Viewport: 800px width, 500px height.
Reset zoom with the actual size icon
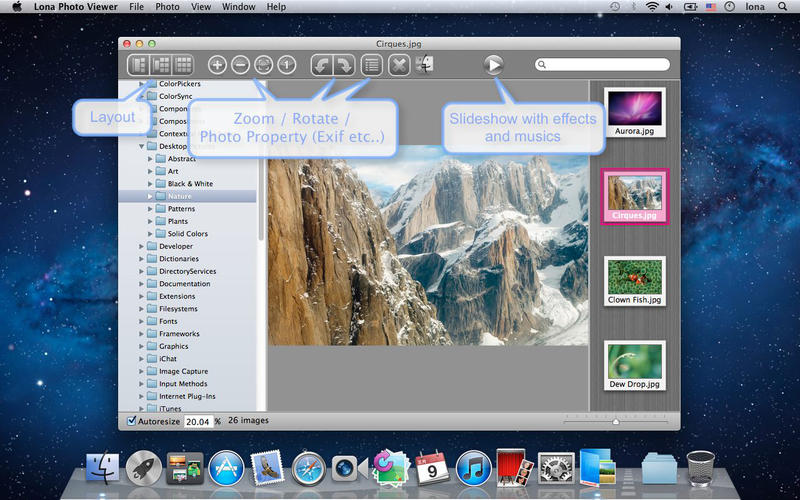tap(287, 65)
